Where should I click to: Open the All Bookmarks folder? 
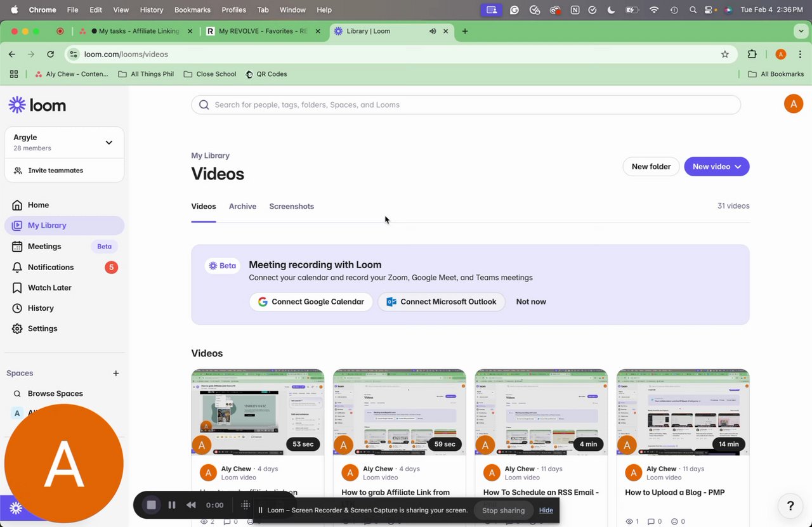point(776,74)
